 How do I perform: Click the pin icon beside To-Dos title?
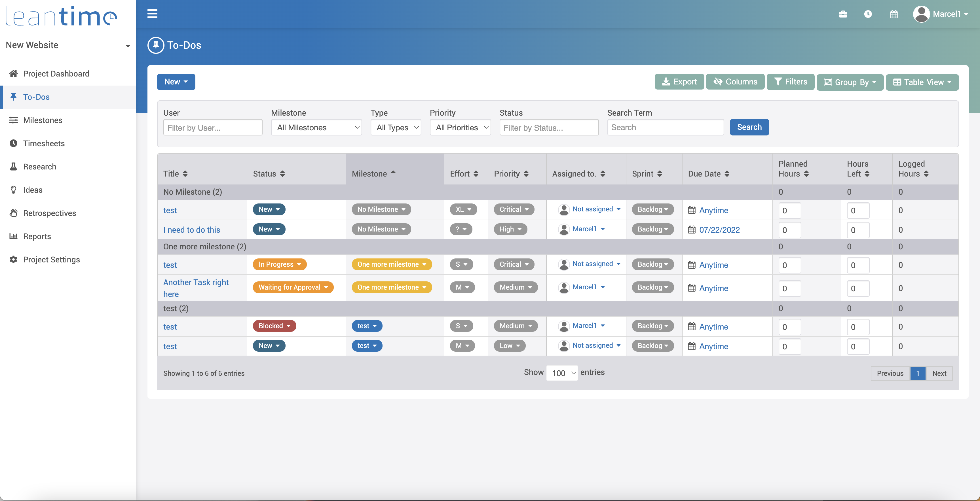pyautogui.click(x=156, y=45)
